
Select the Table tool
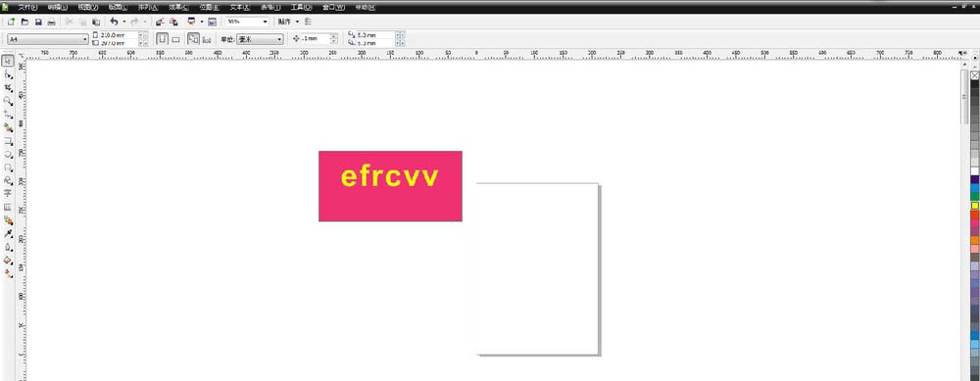(8, 207)
